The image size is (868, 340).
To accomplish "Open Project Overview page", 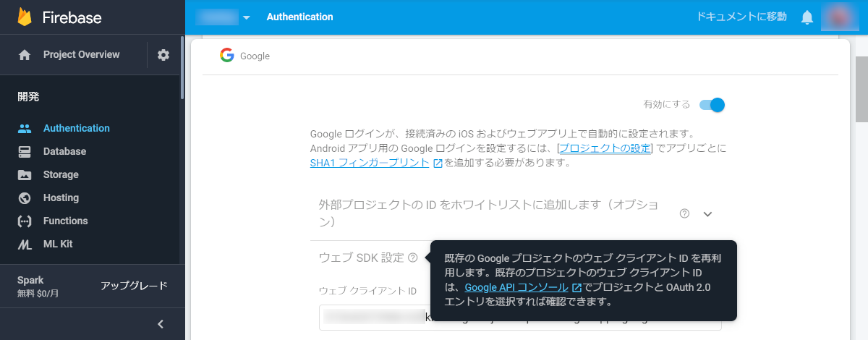I will 82,54.
